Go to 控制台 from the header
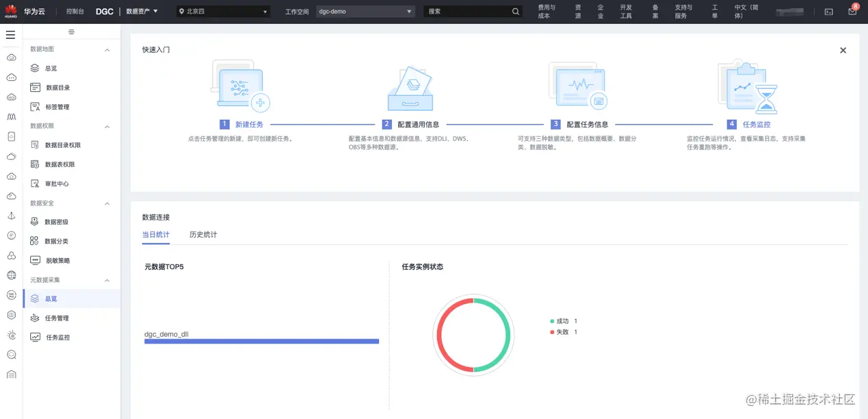 pos(75,12)
